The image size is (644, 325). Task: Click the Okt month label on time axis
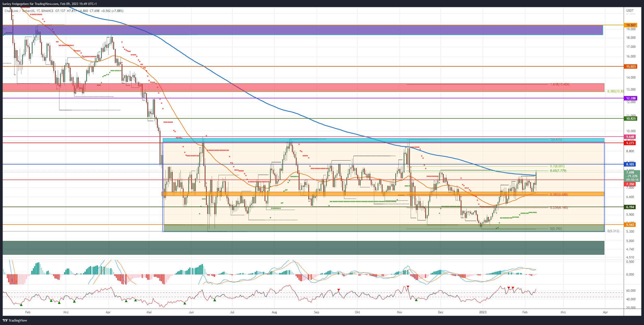[357, 312]
